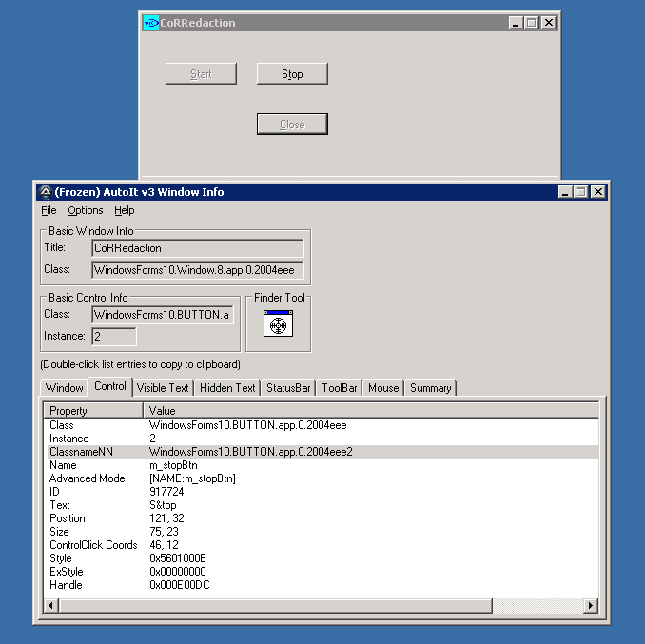Viewport: 645px width, 644px height.
Task: Open the Help menu
Action: 125,210
